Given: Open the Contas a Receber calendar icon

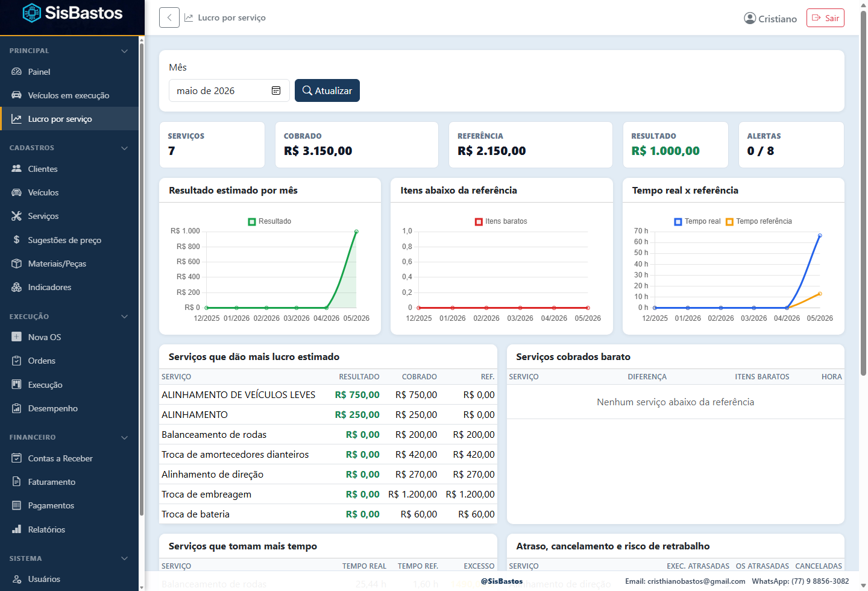Looking at the screenshot, I should coord(17,458).
